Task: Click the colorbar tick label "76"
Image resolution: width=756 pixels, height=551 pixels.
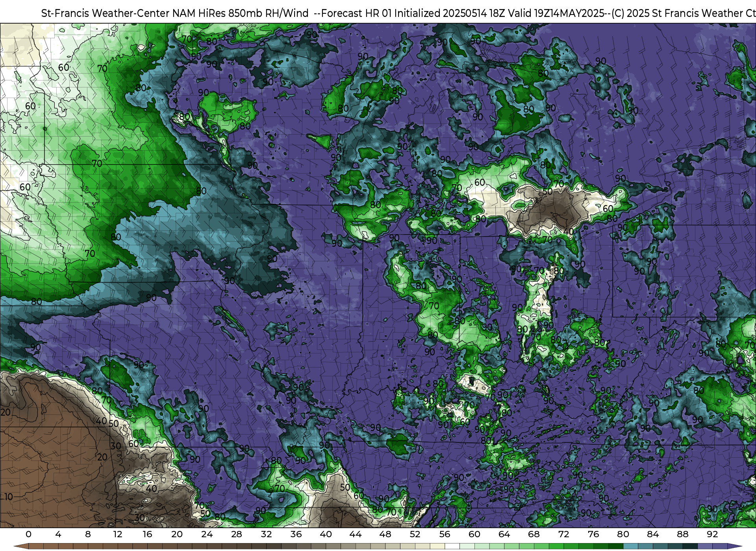Action: point(593,534)
